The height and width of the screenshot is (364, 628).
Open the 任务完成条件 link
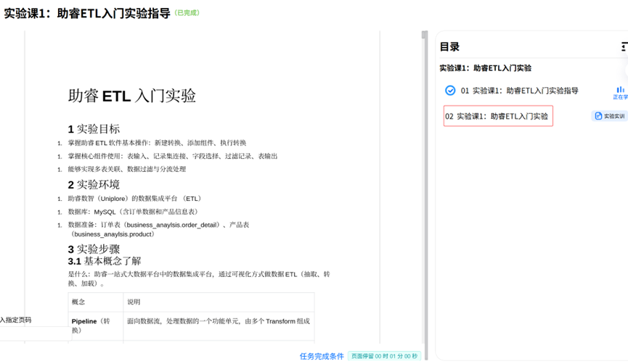pos(322,356)
